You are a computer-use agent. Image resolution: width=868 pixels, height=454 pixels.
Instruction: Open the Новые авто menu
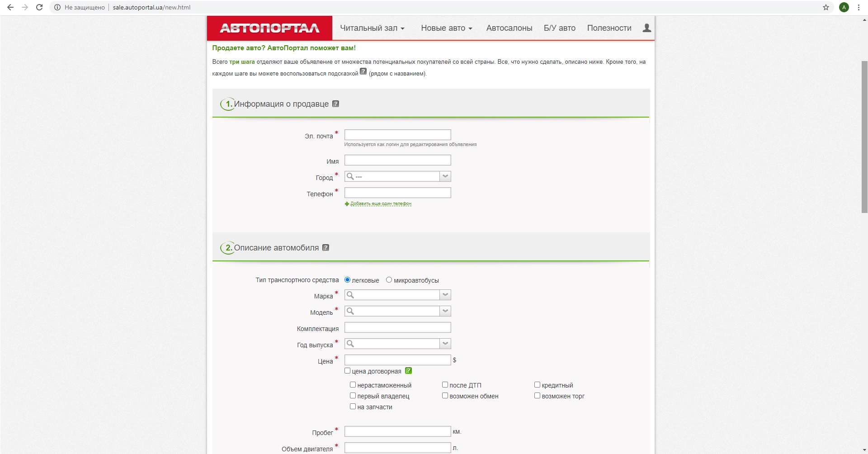click(446, 28)
